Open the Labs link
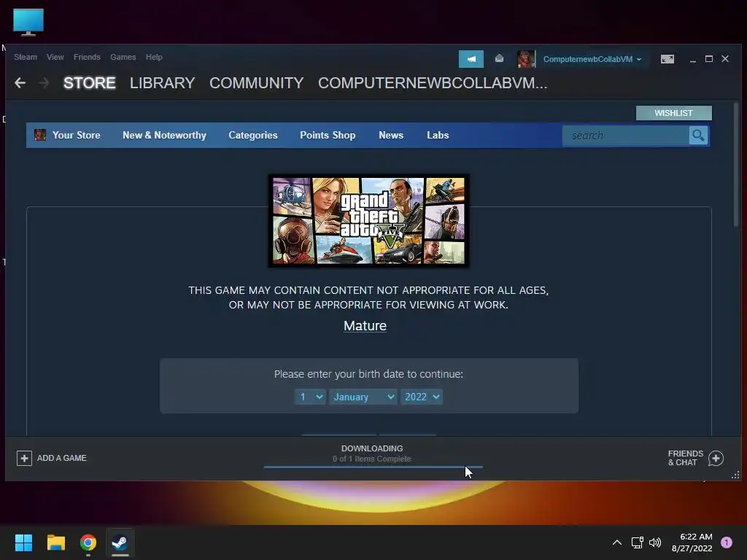The image size is (747, 560). pos(438,135)
